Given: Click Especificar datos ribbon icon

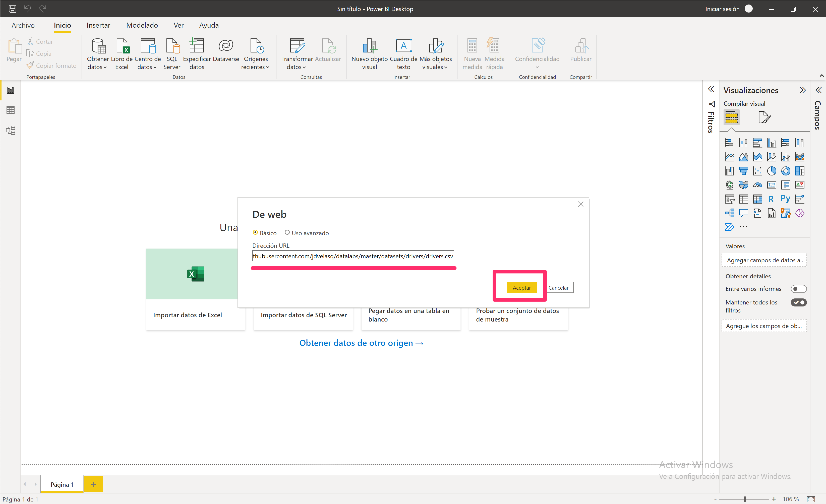Looking at the screenshot, I should (197, 54).
